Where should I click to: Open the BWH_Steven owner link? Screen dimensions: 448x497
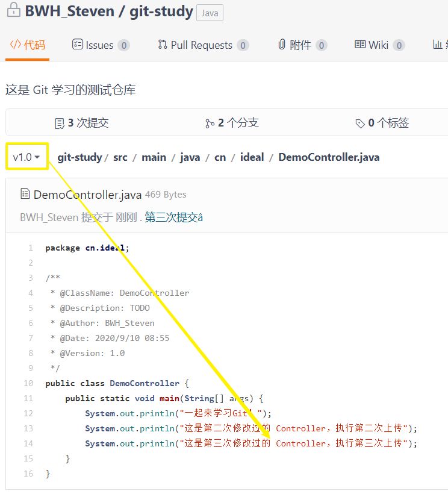[x=70, y=11]
